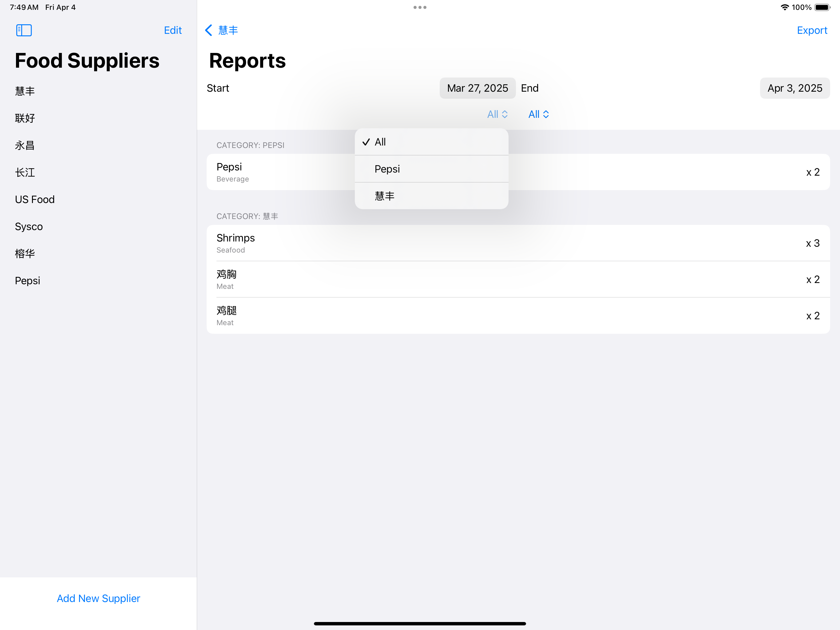Click the Reports page title

[247, 61]
